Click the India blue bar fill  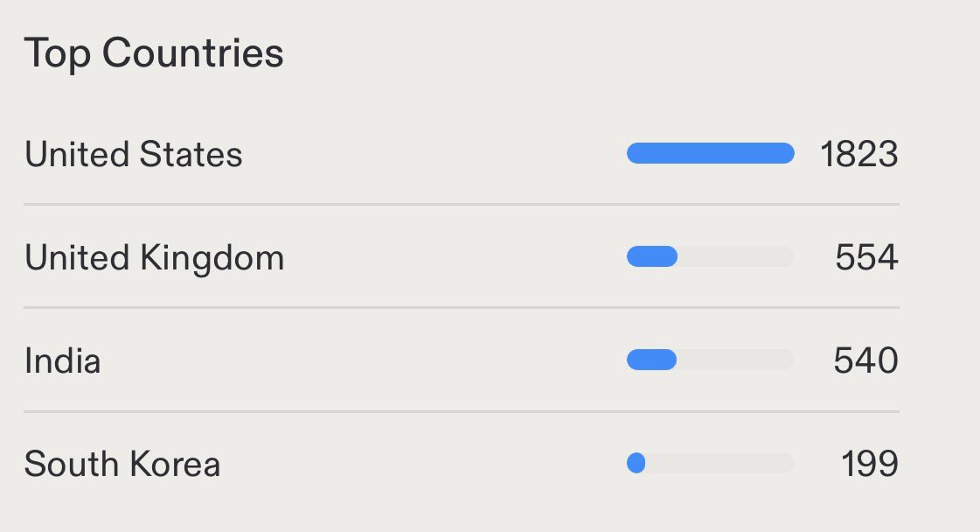click(651, 360)
